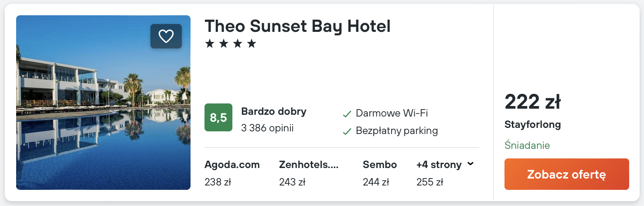Click the 222 zł best price
Image resolution: width=644 pixels, height=206 pixels.
pos(532,102)
